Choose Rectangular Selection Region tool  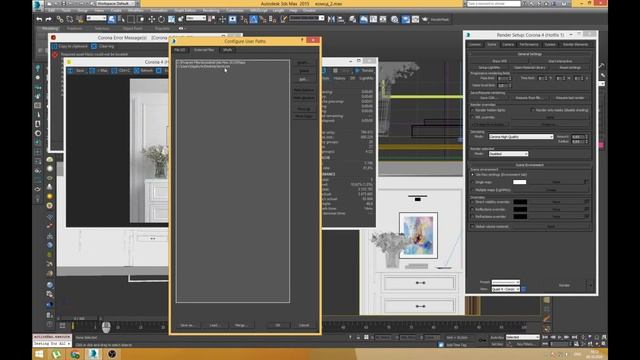click(x=131, y=19)
